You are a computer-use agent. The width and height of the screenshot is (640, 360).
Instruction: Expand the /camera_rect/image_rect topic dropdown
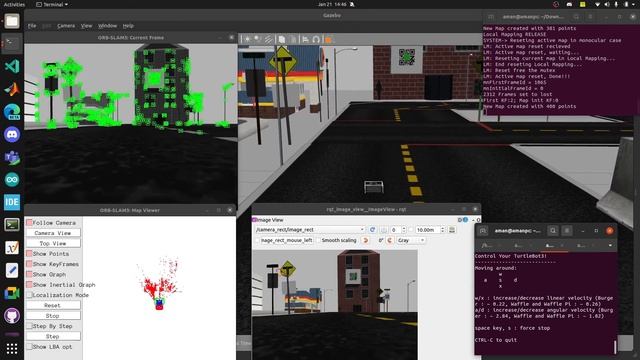pyautogui.click(x=309, y=230)
